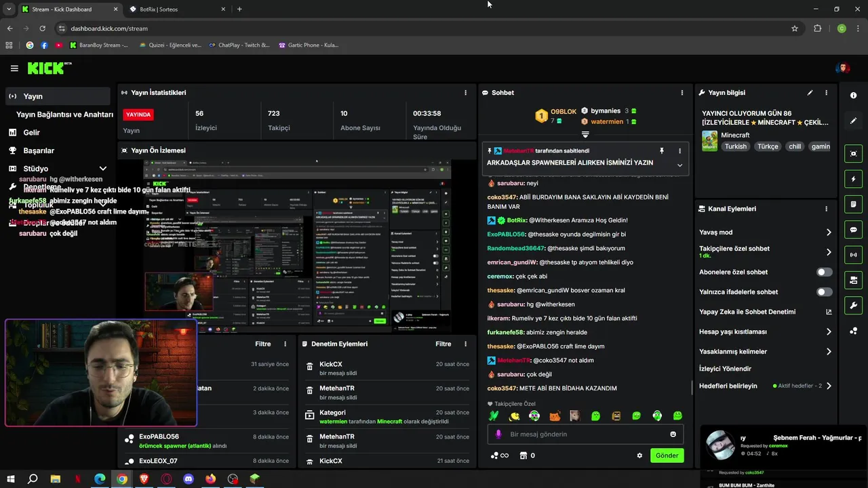Click the document shortcut icon in sidebar
The width and height of the screenshot is (868, 488).
[853, 204]
